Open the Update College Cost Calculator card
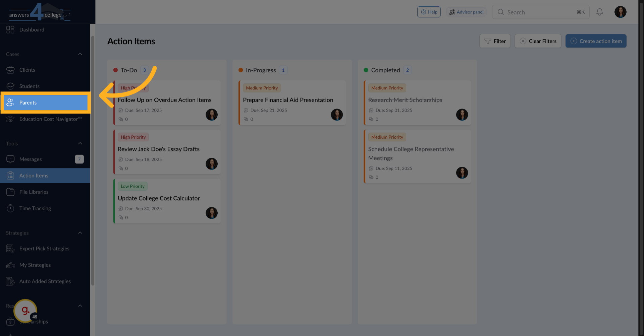The height and width of the screenshot is (336, 644). click(159, 198)
